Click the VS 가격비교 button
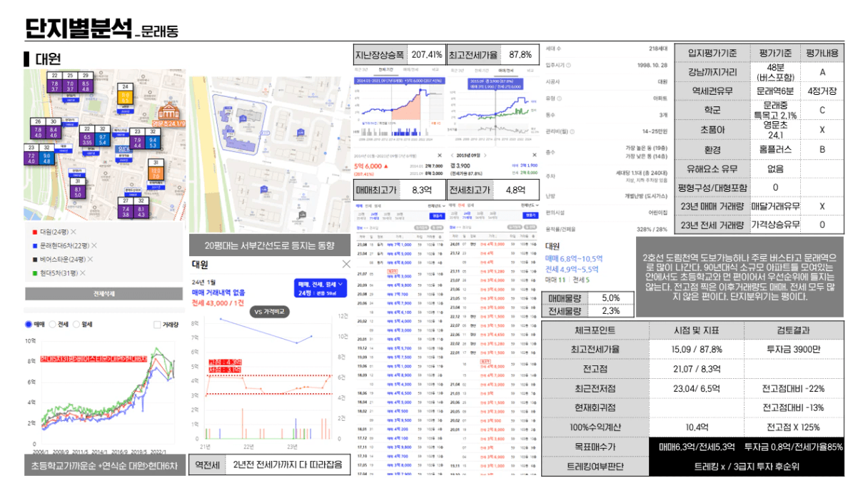 click(x=270, y=312)
